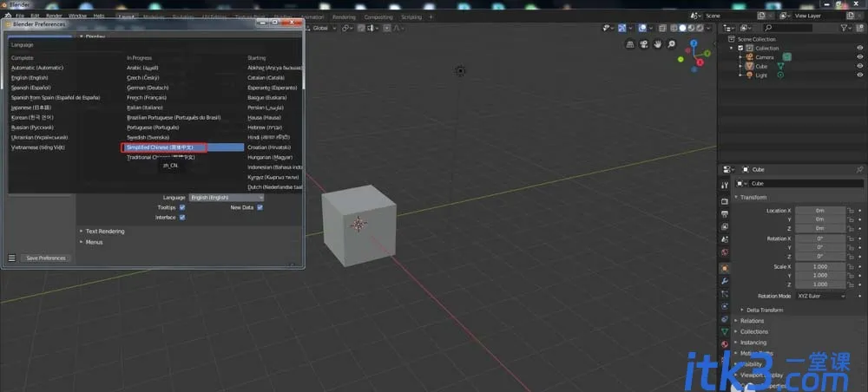This screenshot has height=392, width=868.
Task: Click the Cube mesh data icon in outliner
Action: pos(780,67)
